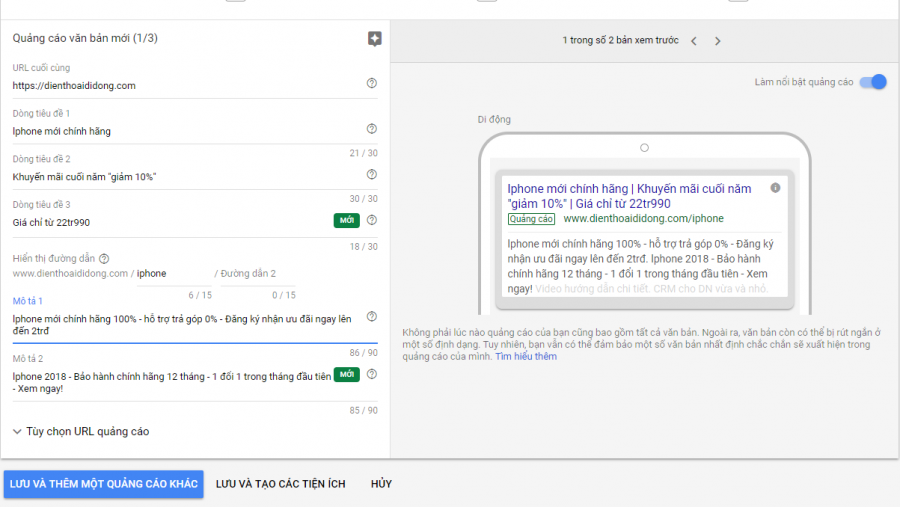Viewport: 900px width, 507px height.
Task: Go to the previous ad preview
Action: pyautogui.click(x=694, y=41)
